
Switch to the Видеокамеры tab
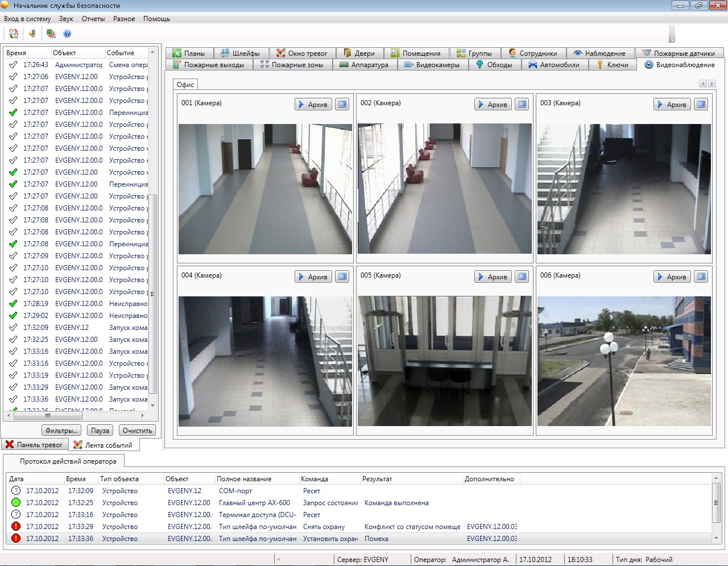[432, 65]
